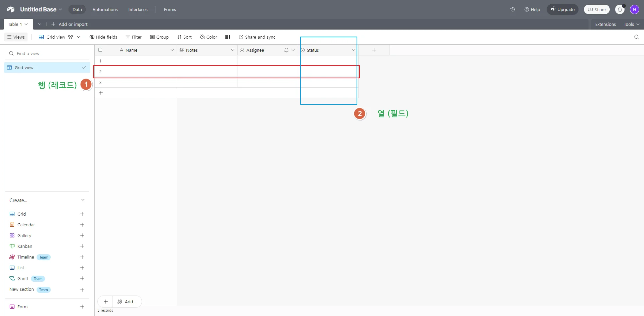The height and width of the screenshot is (316, 644).
Task: Switch to the Interfaces tab
Action: (138, 9)
